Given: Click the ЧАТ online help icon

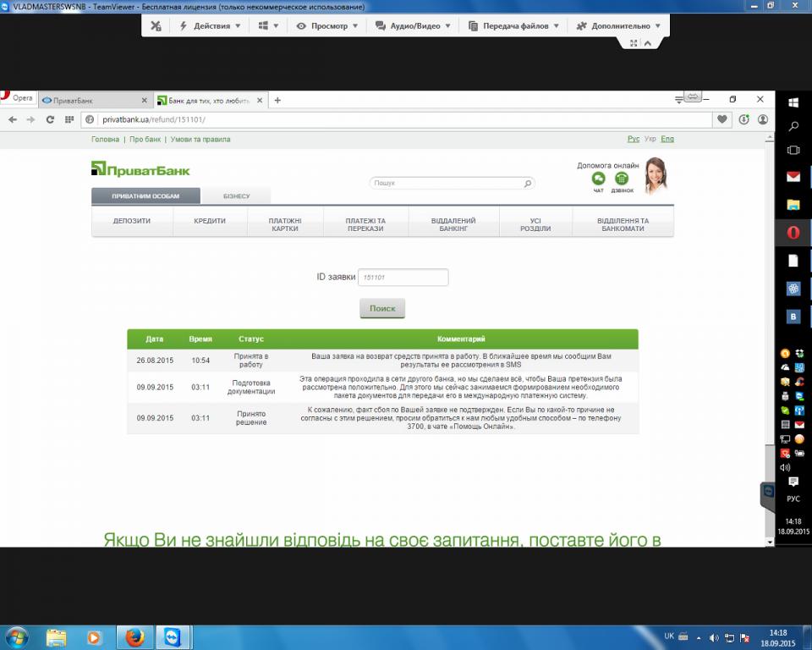Looking at the screenshot, I should 599,179.
